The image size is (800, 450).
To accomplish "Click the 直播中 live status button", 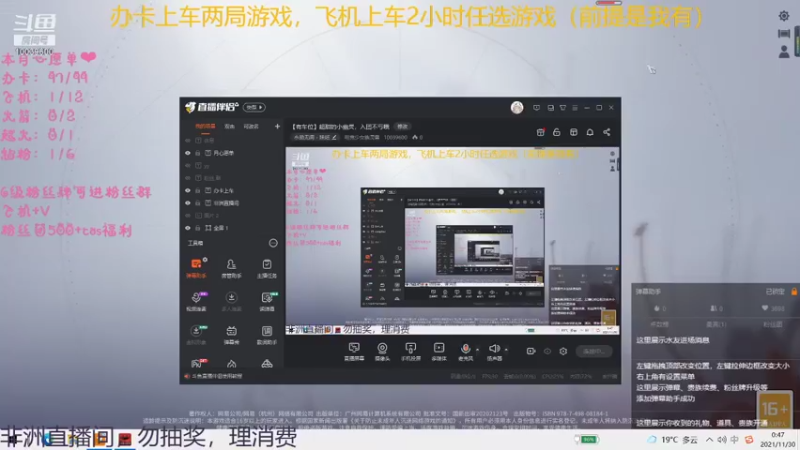I will click(x=594, y=351).
